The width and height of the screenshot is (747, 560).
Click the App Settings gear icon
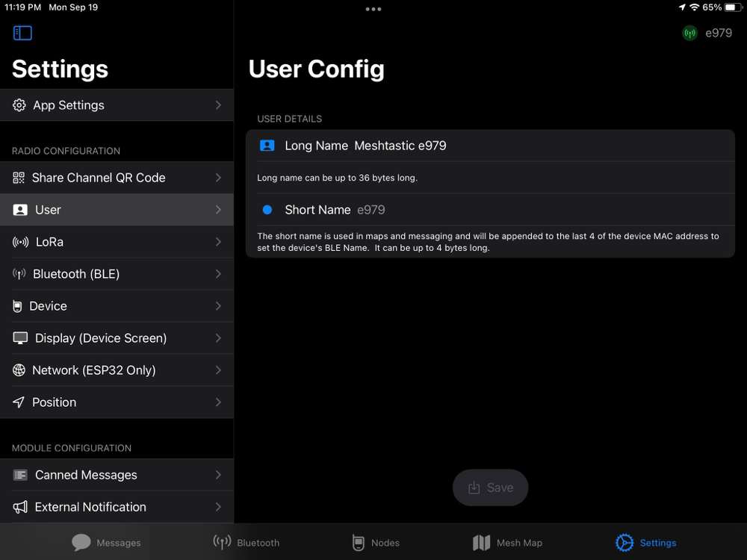coord(19,105)
